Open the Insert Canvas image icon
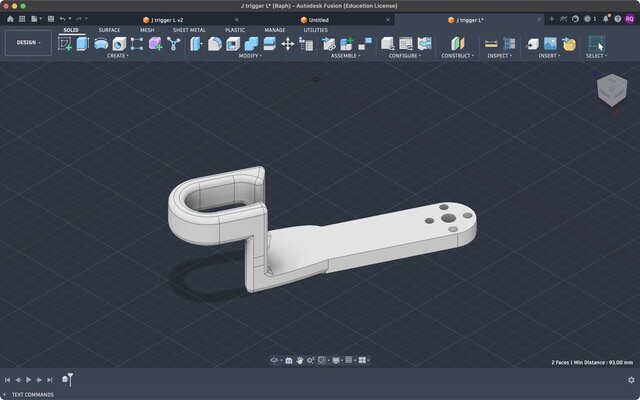The image size is (640, 400). click(550, 44)
